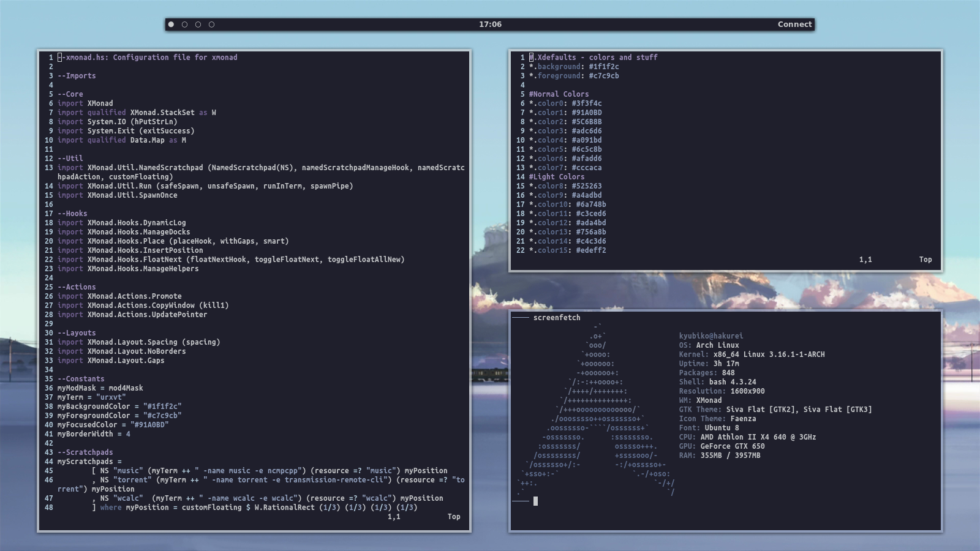Click the XMonad.Hooks.Place import line
980x551 pixels.
[173, 241]
